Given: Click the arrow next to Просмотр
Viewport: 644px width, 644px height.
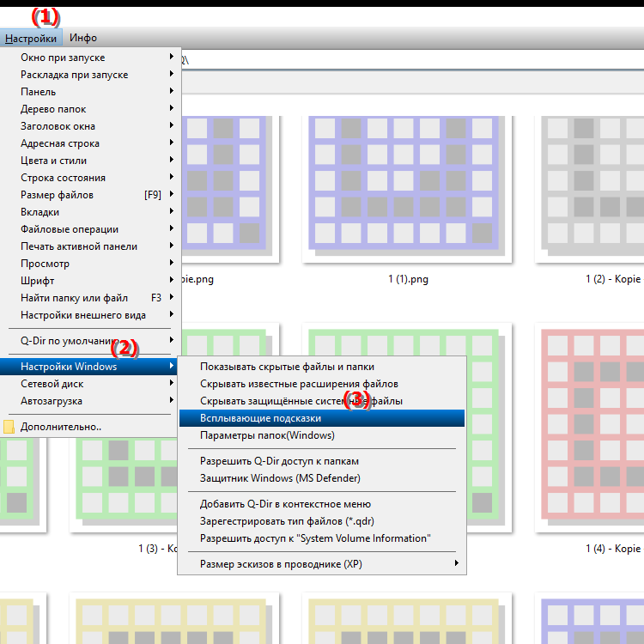Looking at the screenshot, I should [171, 263].
